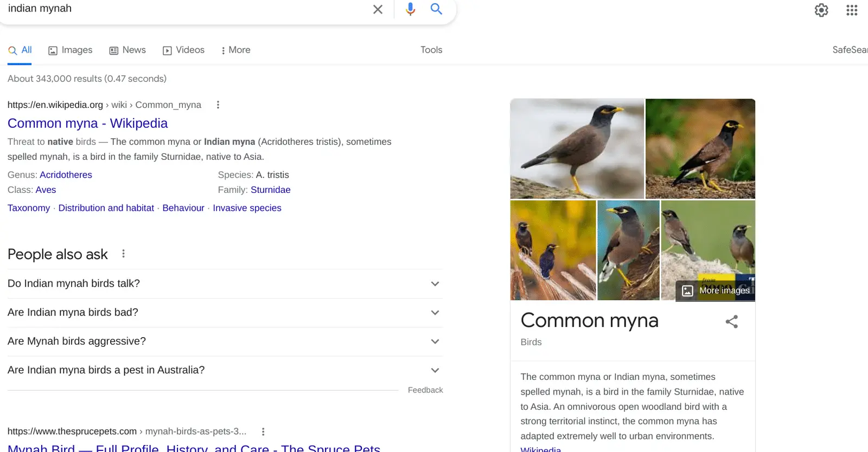Click the More images button
Viewport: 868px width, 452px height.
click(716, 290)
